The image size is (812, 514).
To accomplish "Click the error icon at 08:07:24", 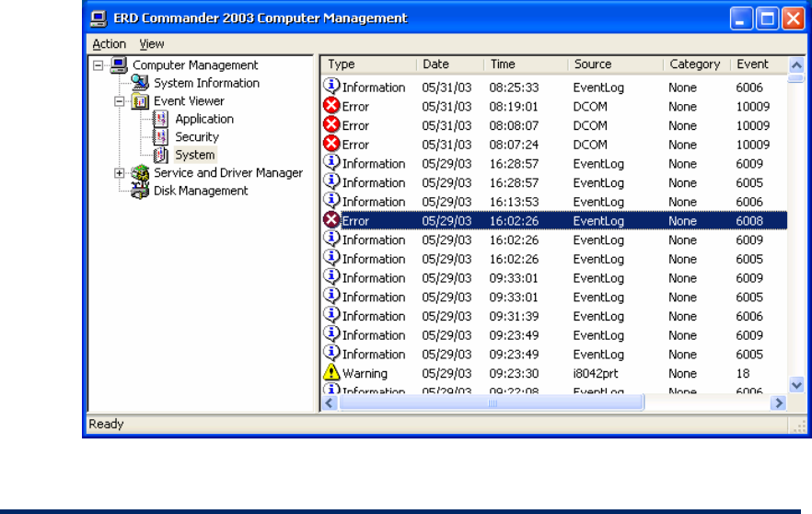I will point(331,144).
